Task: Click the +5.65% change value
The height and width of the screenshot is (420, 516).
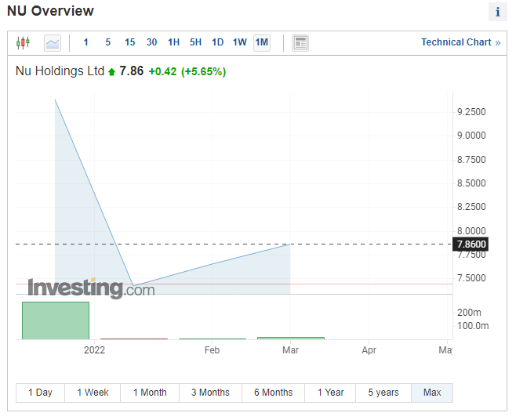Action: pyautogui.click(x=204, y=72)
